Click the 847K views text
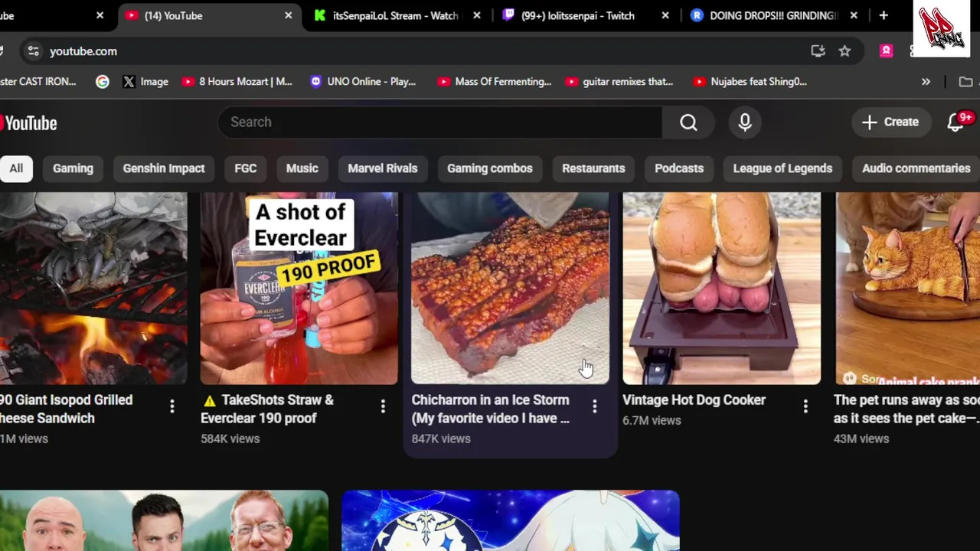This screenshot has width=980, height=551. click(441, 439)
